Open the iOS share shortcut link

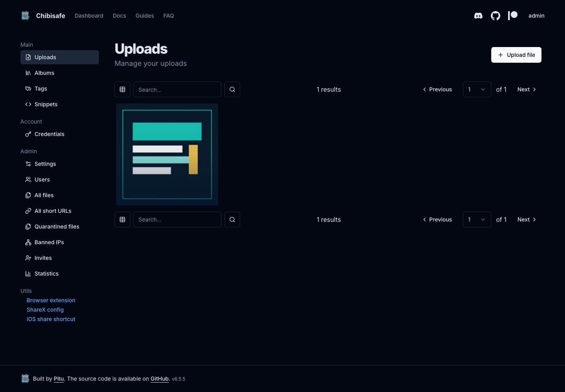(51, 319)
